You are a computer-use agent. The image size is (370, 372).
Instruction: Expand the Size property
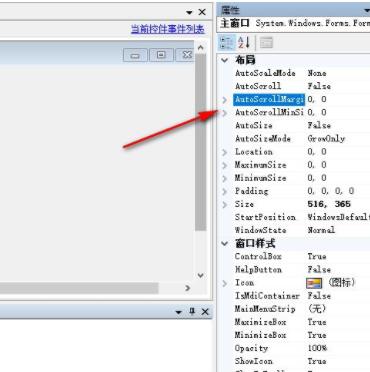225,204
